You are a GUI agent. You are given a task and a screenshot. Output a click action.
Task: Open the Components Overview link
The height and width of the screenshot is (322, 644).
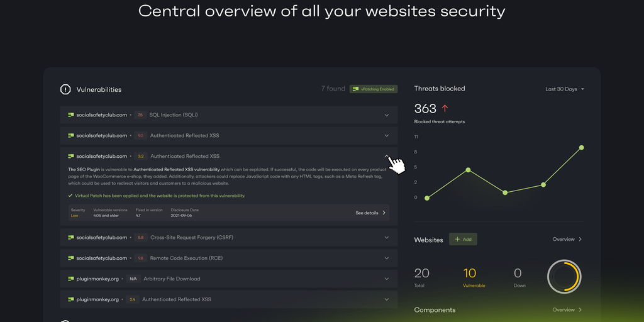tap(567, 310)
